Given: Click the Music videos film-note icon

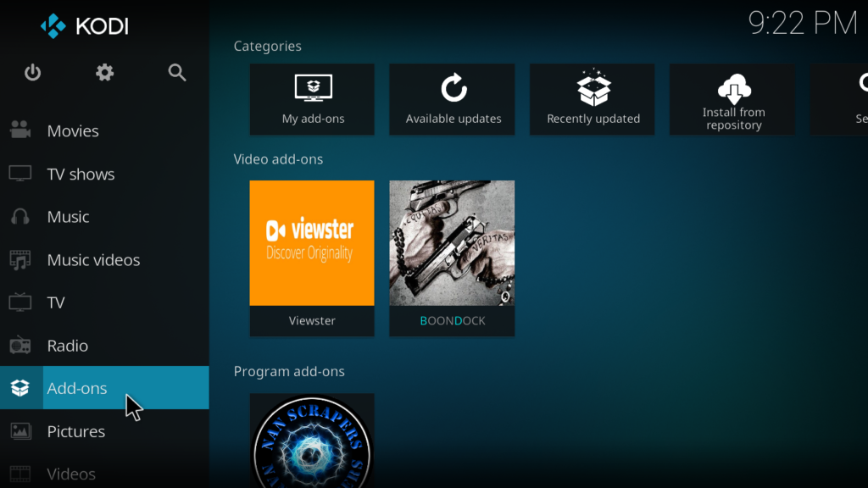Looking at the screenshot, I should click(20, 259).
